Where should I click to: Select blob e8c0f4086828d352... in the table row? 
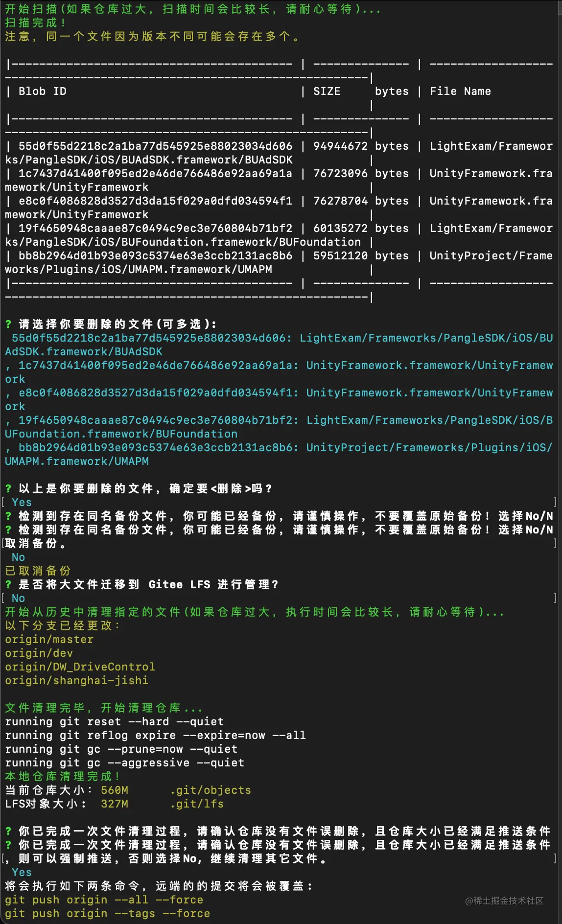155,201
